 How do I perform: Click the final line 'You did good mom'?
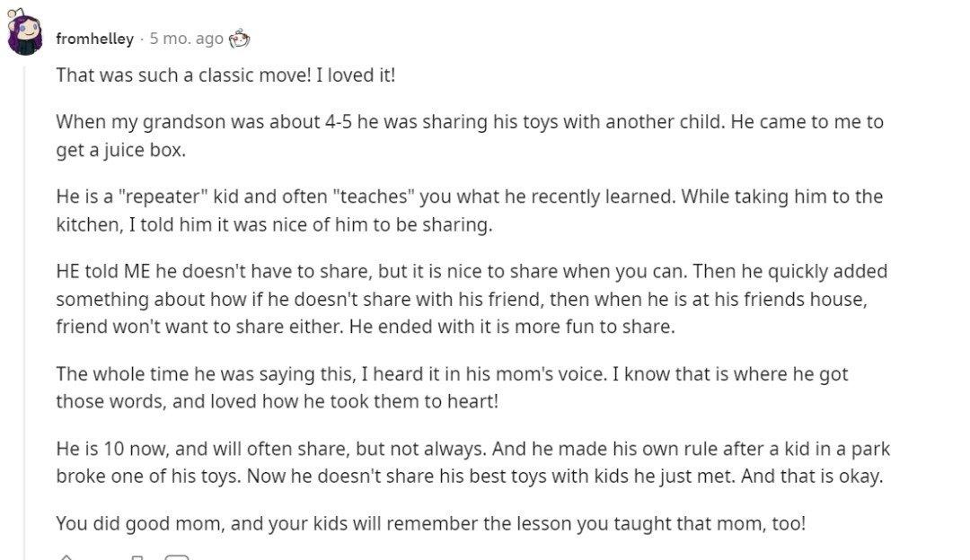pos(430,523)
